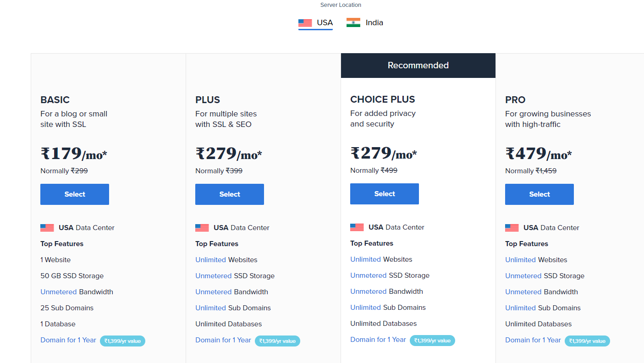644x363 pixels.
Task: Click the USA flag in the BASIC plan
Action: 47,228
